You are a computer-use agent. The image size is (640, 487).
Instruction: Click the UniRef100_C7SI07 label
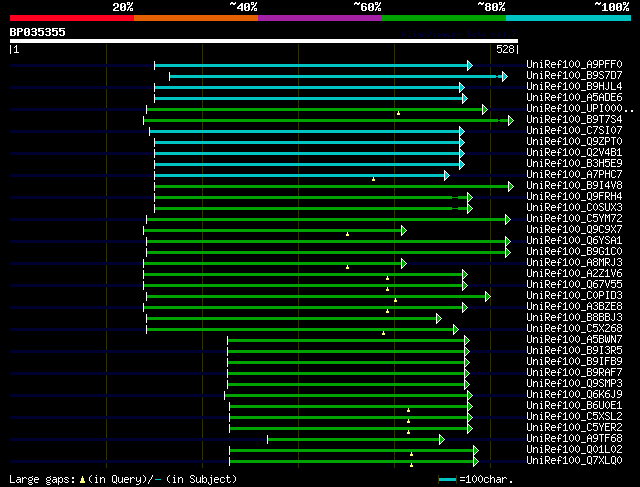point(574,131)
